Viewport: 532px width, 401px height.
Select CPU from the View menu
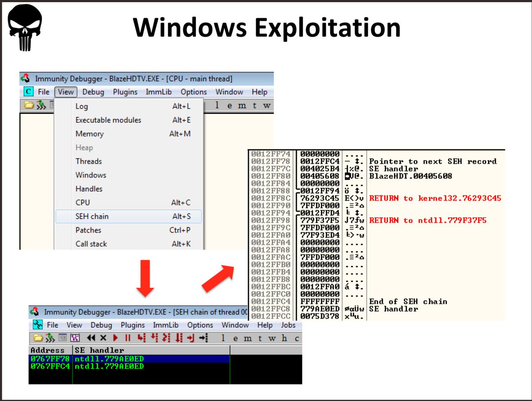click(129, 202)
